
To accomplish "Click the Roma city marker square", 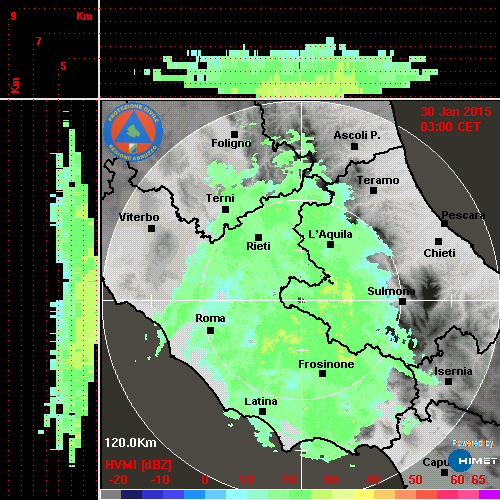I will pos(210,330).
